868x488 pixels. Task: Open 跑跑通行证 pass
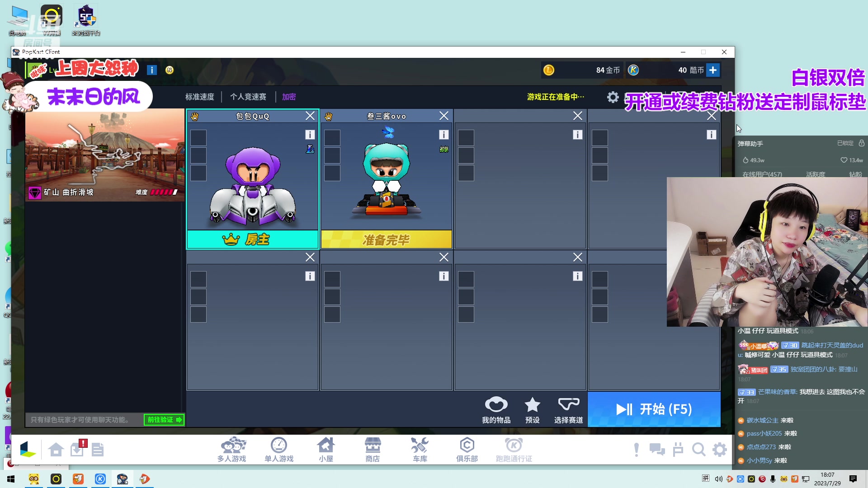click(514, 450)
